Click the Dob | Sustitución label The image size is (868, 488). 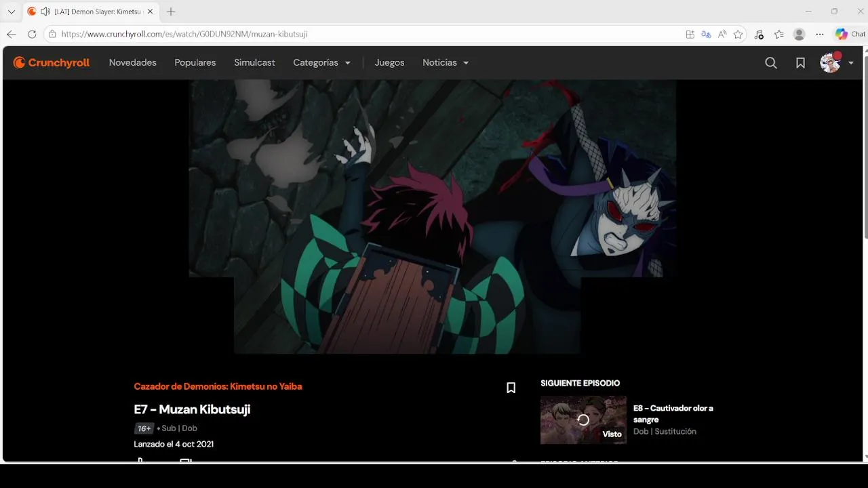(665, 432)
